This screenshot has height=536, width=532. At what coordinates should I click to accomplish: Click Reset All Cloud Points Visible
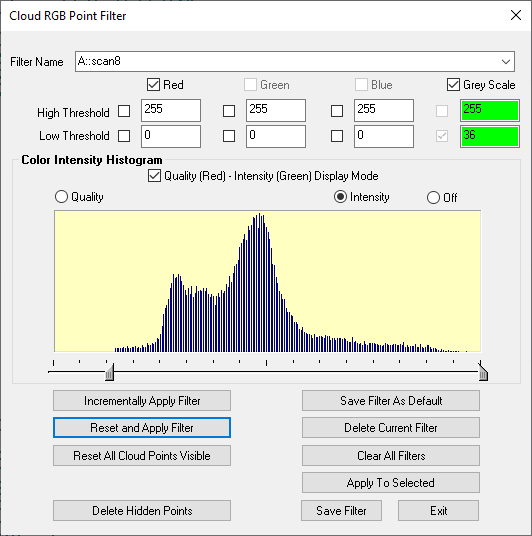[x=142, y=456]
